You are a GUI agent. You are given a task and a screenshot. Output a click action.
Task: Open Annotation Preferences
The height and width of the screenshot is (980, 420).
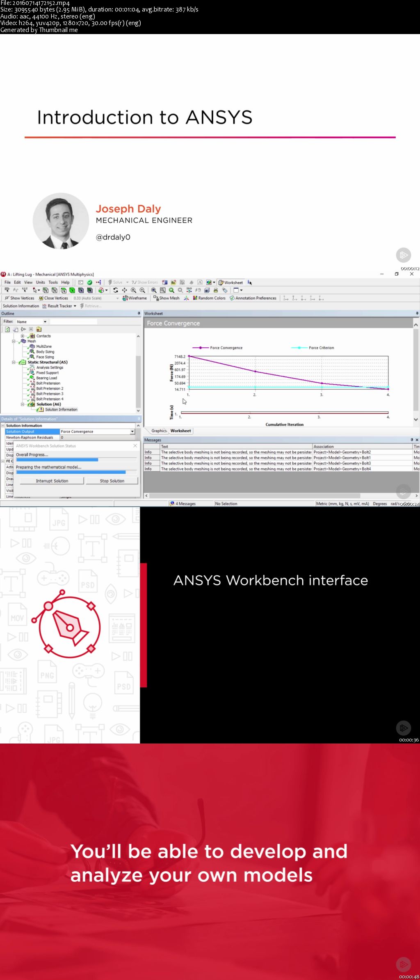tap(253, 298)
